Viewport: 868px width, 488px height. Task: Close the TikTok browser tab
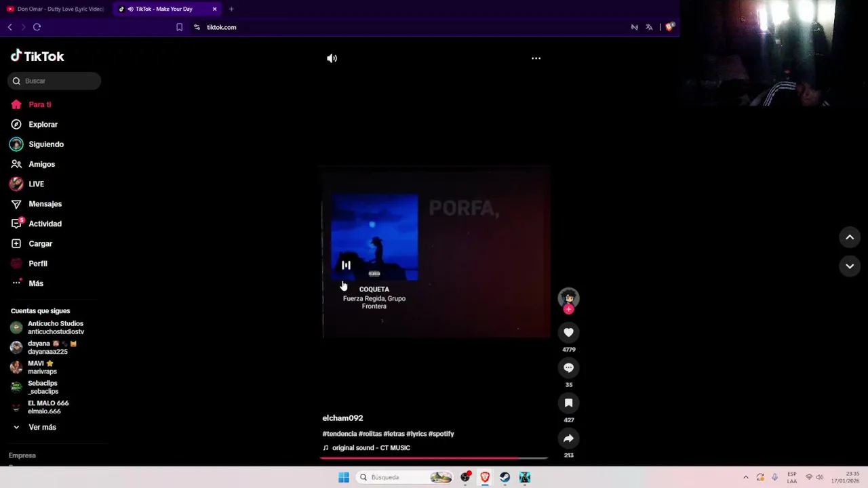click(215, 9)
